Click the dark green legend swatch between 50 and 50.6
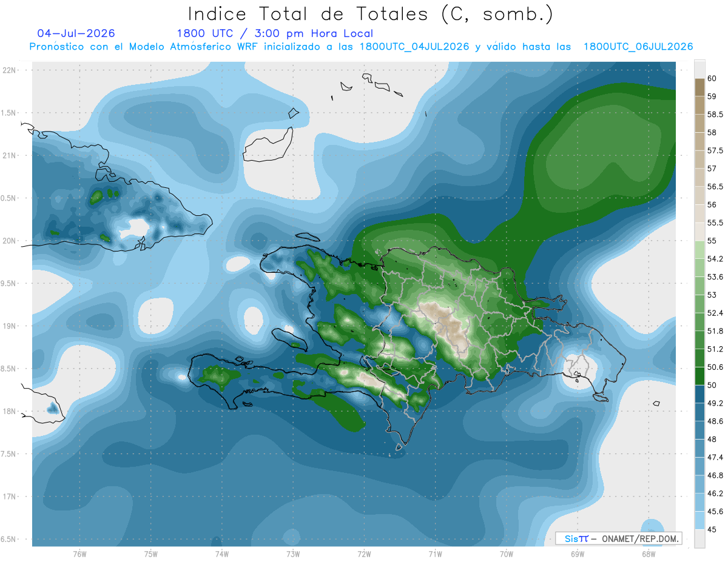 [699, 376]
